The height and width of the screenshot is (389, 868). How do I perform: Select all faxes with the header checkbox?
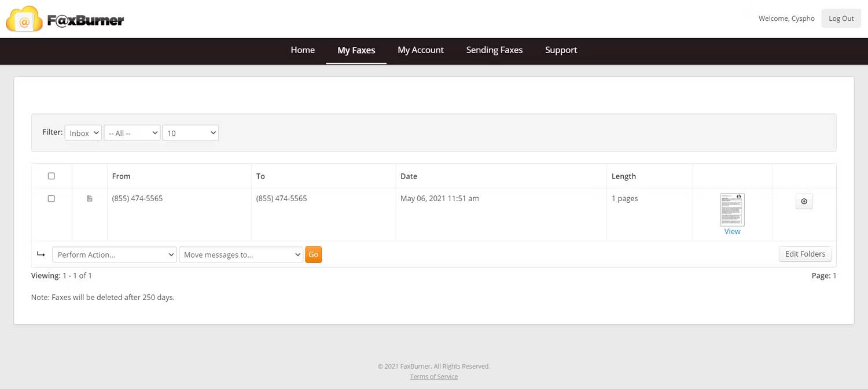coord(52,176)
